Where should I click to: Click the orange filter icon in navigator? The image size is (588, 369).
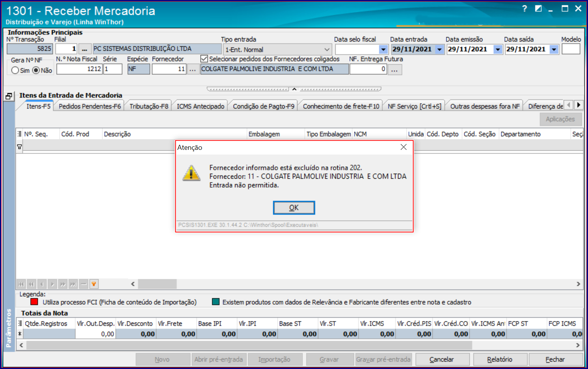point(94,284)
